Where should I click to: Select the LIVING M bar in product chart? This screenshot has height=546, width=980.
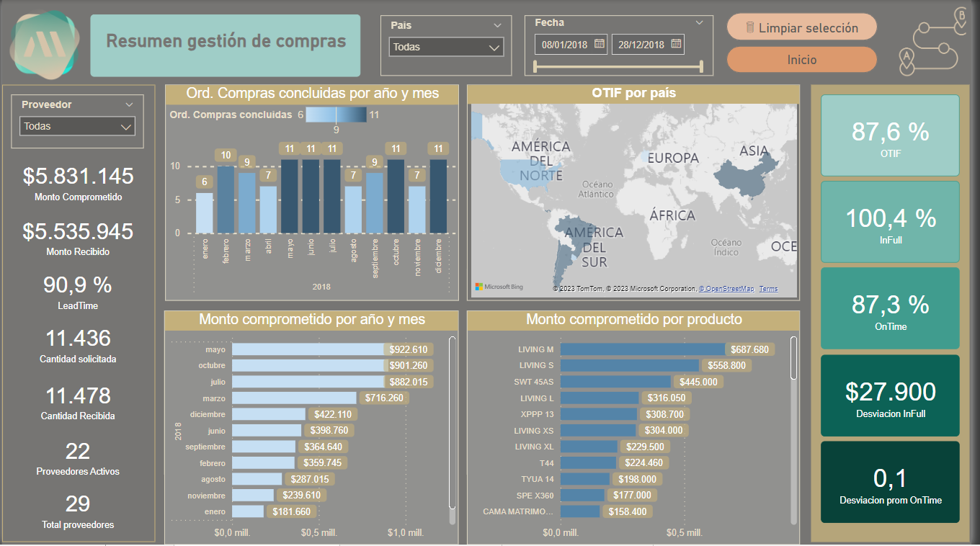coord(641,349)
